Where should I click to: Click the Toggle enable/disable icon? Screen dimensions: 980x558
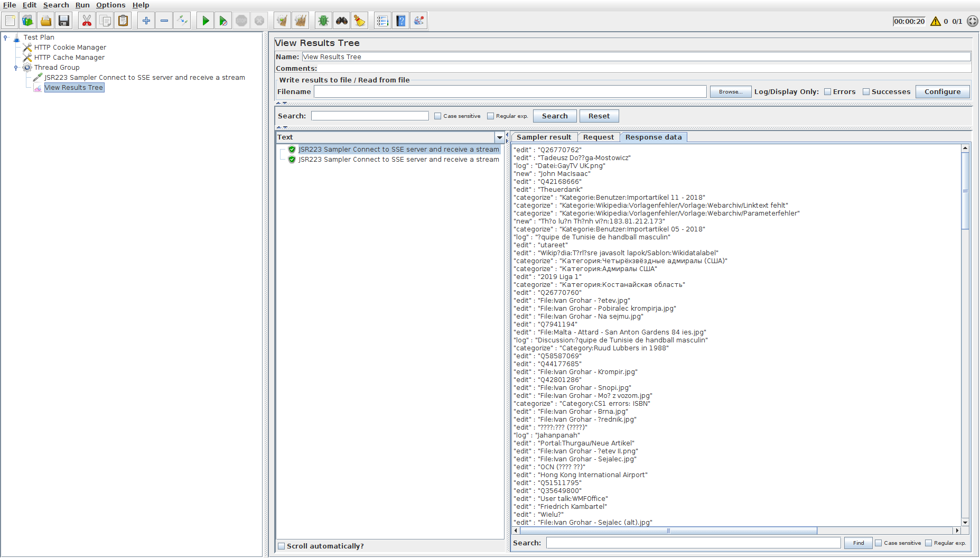tap(182, 21)
